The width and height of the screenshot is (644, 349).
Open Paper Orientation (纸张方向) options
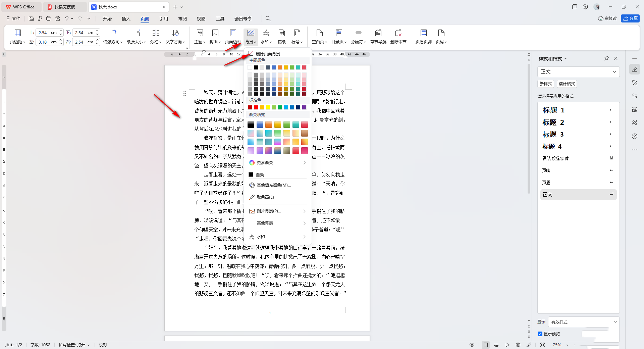pyautogui.click(x=113, y=37)
